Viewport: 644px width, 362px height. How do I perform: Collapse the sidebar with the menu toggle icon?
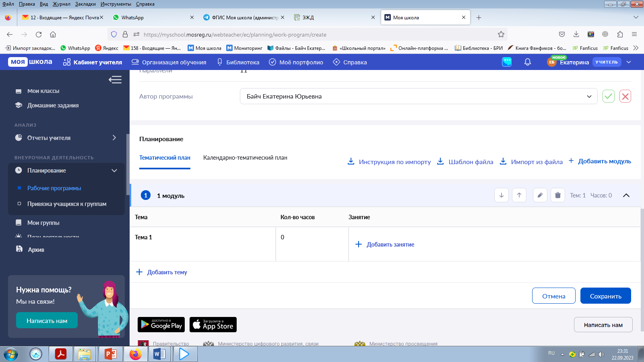[115, 80]
